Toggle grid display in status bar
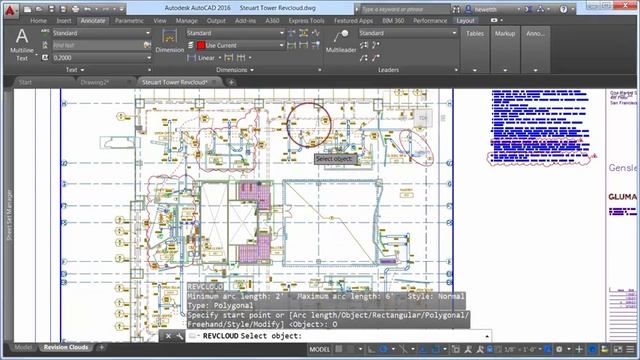This screenshot has height=360, width=640. pyautogui.click(x=339, y=349)
